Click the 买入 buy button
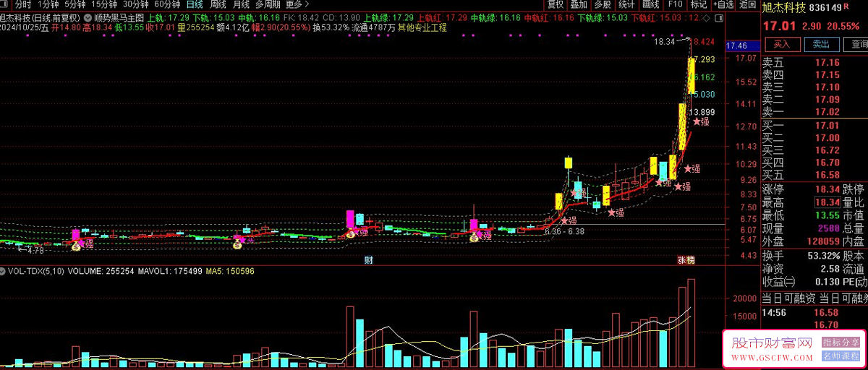Screen dimensions: 868x370 [781, 44]
